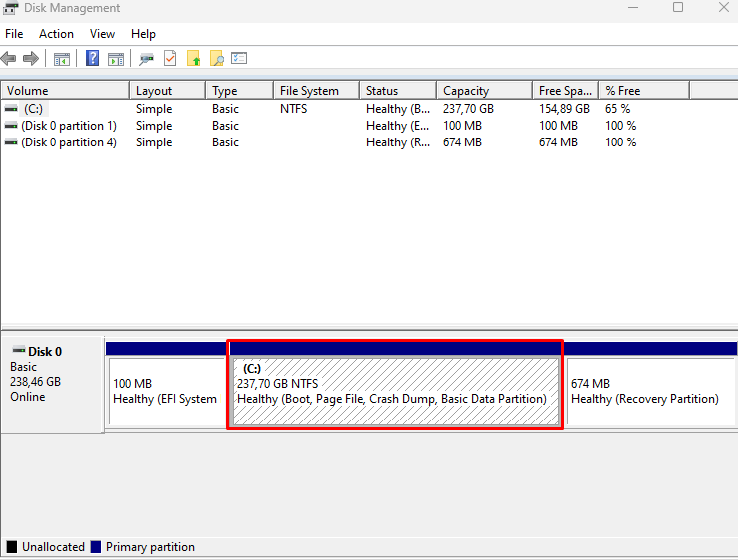The image size is (738, 560).
Task: Click the Healthy (E... status cell
Action: coord(398,126)
